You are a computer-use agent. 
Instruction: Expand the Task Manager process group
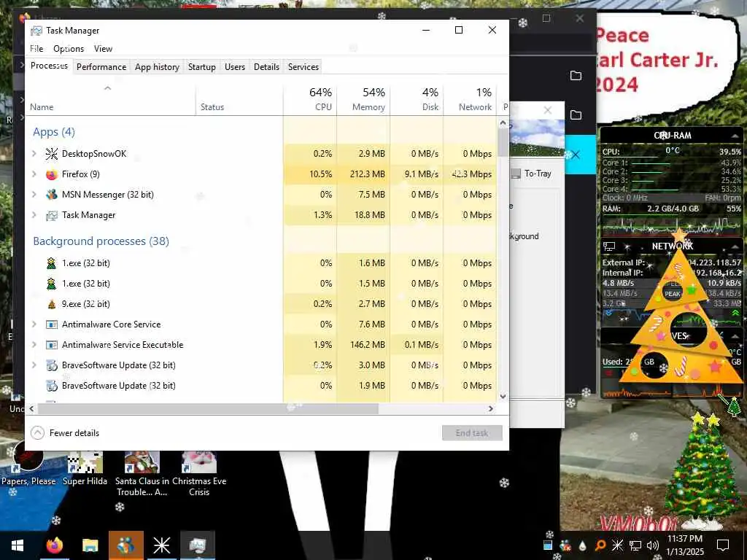pyautogui.click(x=34, y=215)
